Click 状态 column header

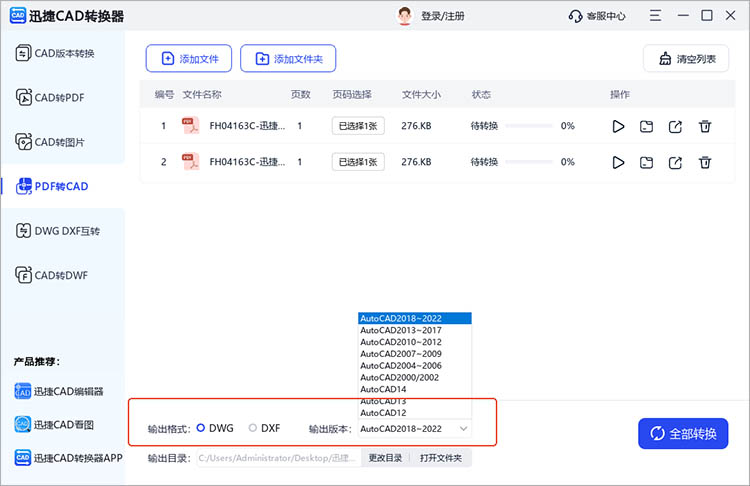click(481, 94)
